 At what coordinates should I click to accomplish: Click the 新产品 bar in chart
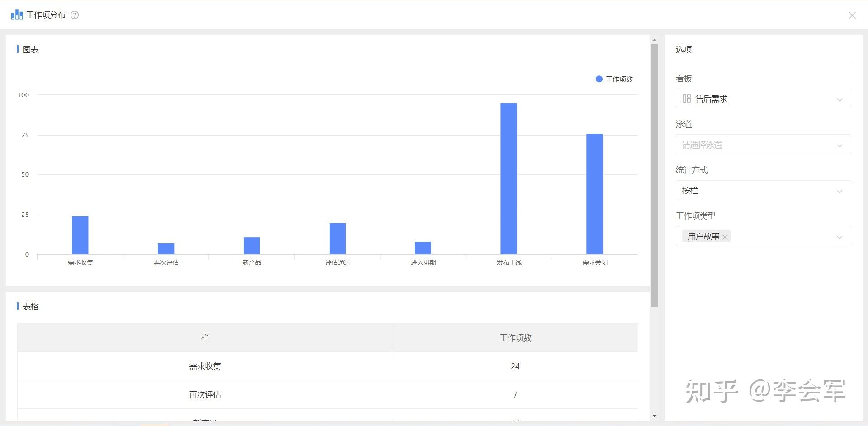point(252,246)
